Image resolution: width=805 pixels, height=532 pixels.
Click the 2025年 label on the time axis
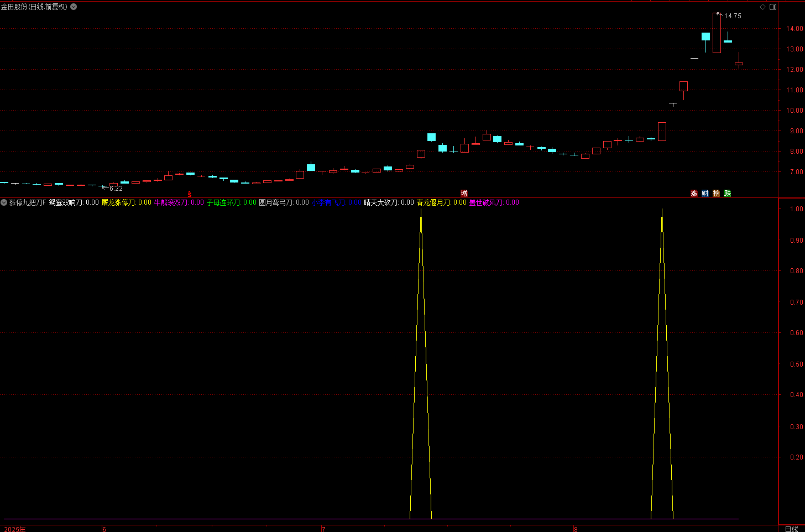coord(15,529)
